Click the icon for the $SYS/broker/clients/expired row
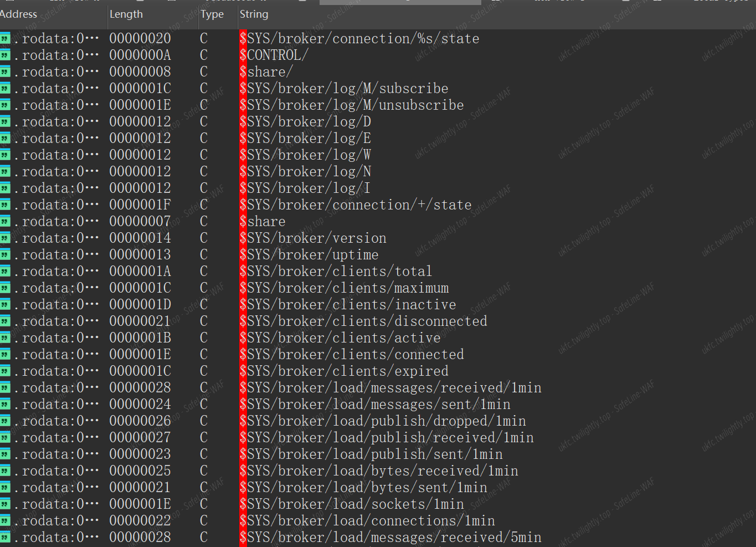The width and height of the screenshot is (756, 547). (x=5, y=371)
